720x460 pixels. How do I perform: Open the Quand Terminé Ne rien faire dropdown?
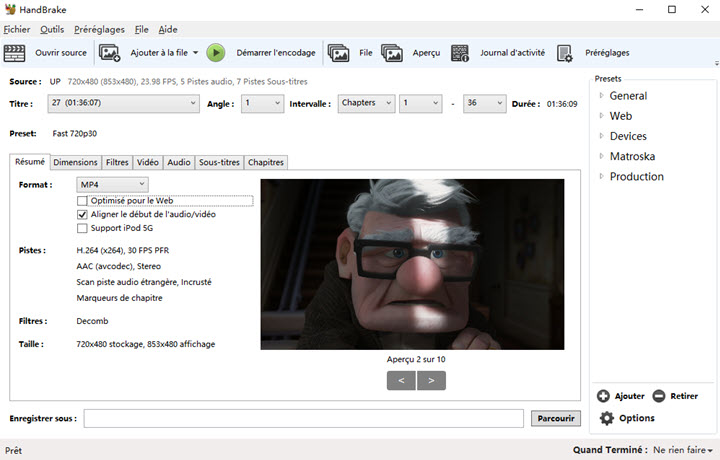(683, 450)
